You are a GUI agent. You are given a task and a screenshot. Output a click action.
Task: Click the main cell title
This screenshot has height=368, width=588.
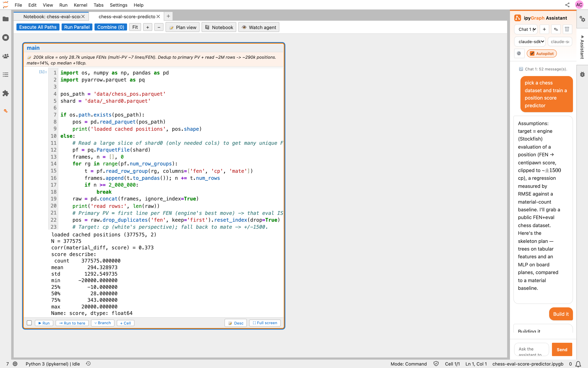33,48
